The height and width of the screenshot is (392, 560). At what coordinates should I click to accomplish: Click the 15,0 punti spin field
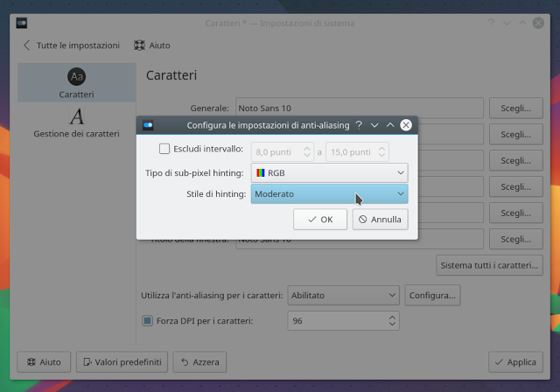(357, 152)
